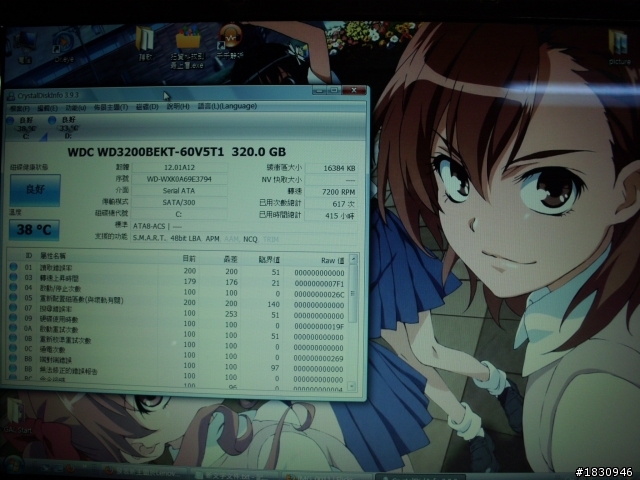Select raw value 000000000269
This screenshot has height=480, width=640.
click(x=319, y=359)
